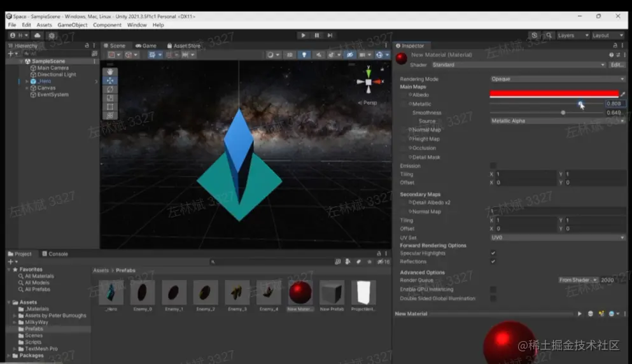Open Rendering Mode Opaque dropdown
632x364 pixels.
click(558, 79)
